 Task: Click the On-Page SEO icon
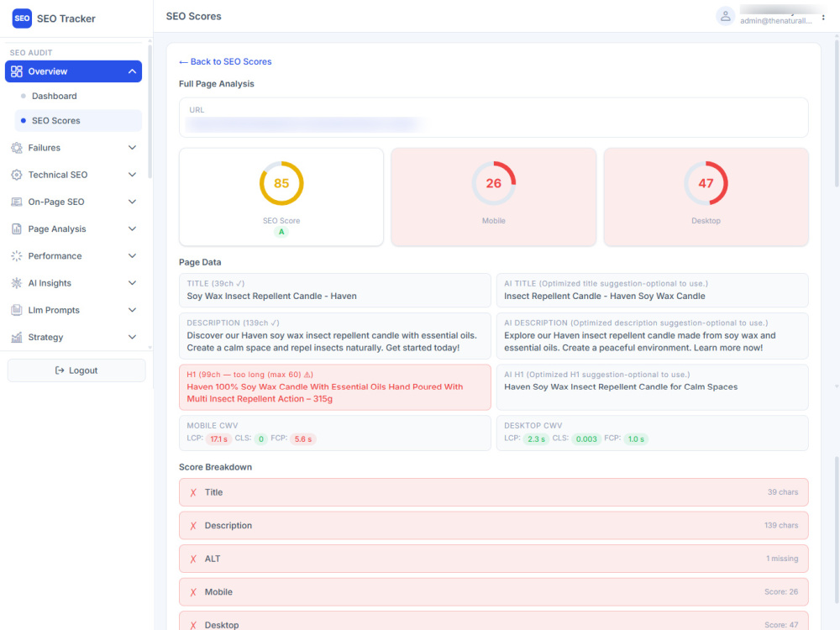[x=17, y=202]
